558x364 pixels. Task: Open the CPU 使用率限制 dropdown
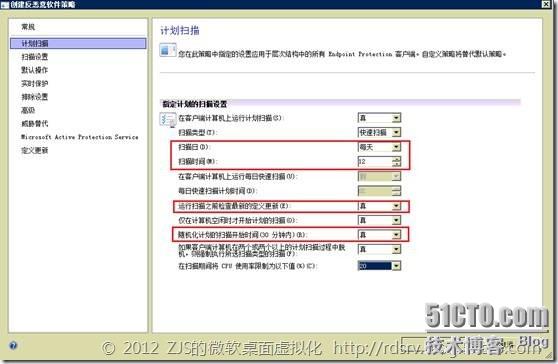[396, 266]
